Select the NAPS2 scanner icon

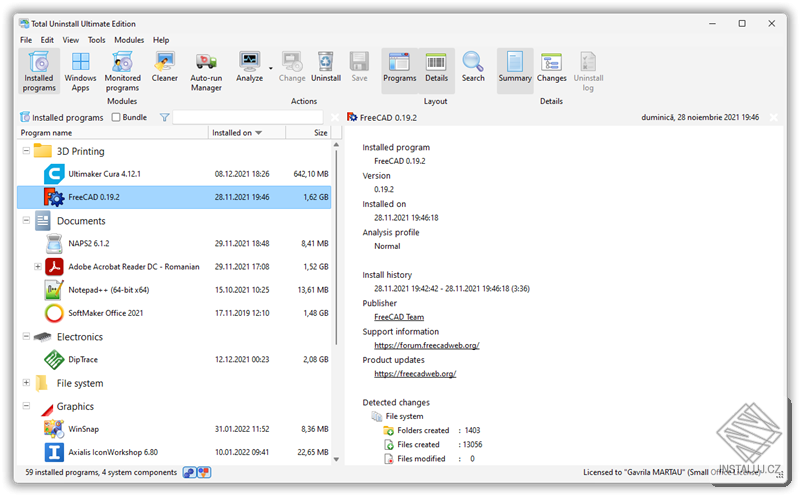pos(54,243)
